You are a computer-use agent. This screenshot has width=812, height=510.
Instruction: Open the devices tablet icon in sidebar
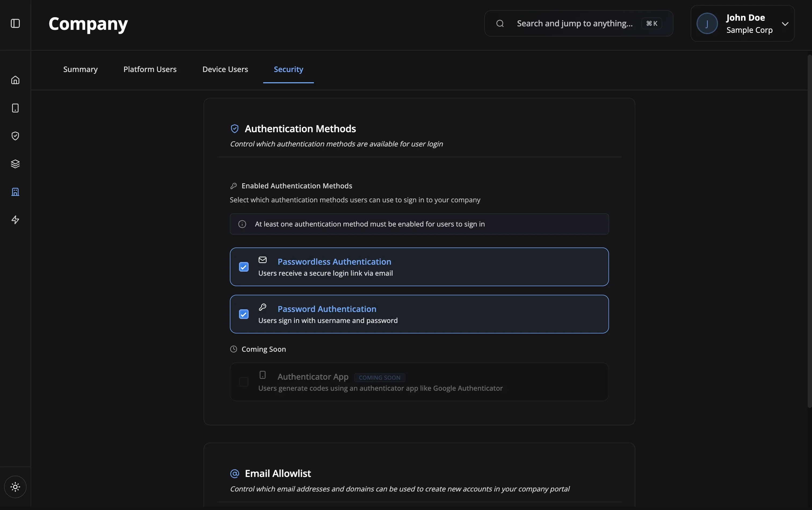point(15,108)
